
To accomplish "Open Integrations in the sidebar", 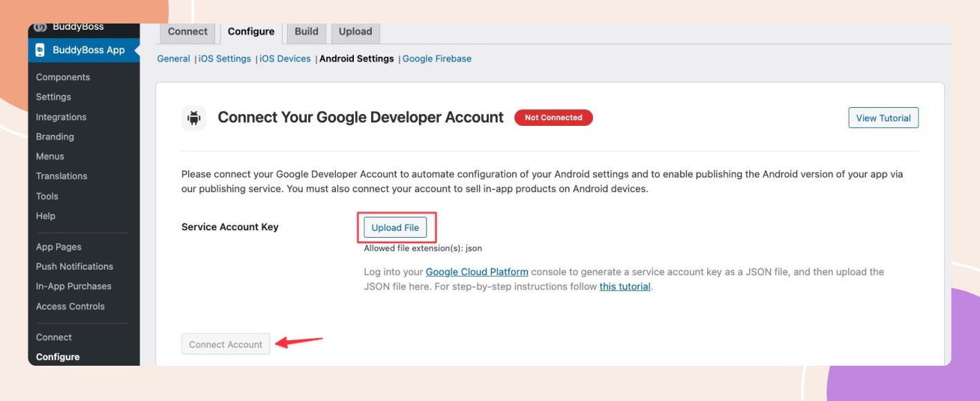I will click(62, 117).
